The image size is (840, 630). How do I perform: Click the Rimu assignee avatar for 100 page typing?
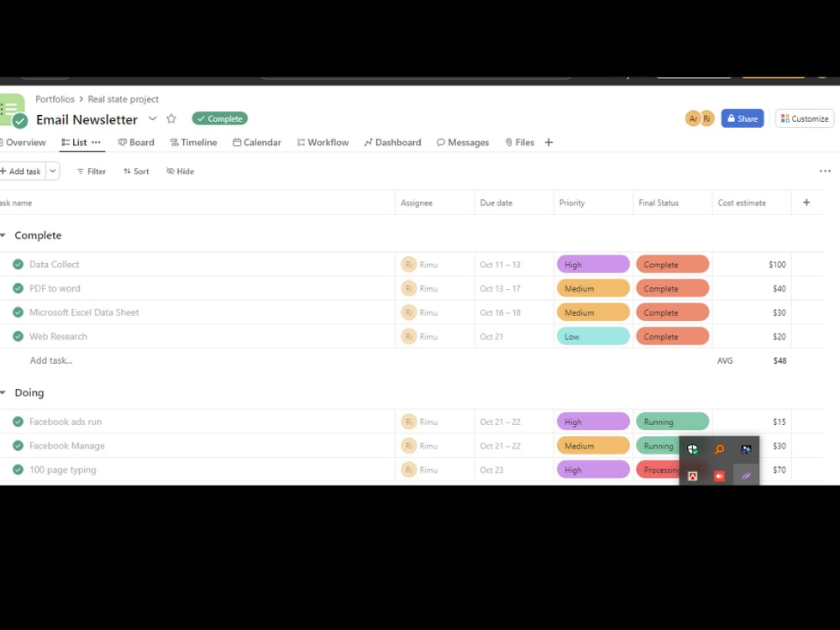click(409, 470)
